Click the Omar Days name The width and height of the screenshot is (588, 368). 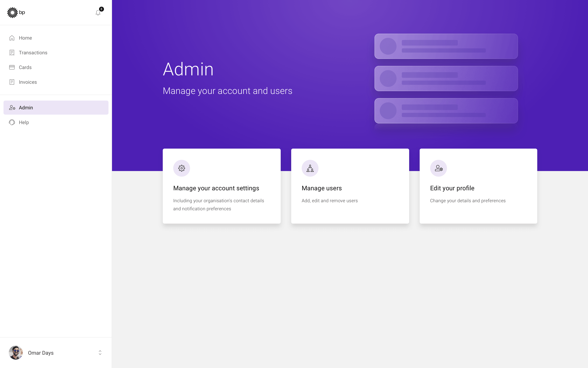pos(41,353)
